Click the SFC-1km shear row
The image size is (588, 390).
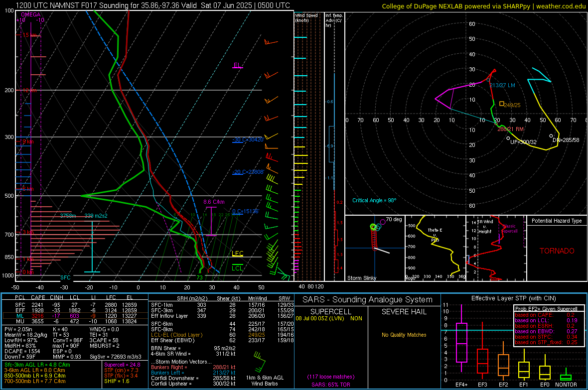click(222, 305)
